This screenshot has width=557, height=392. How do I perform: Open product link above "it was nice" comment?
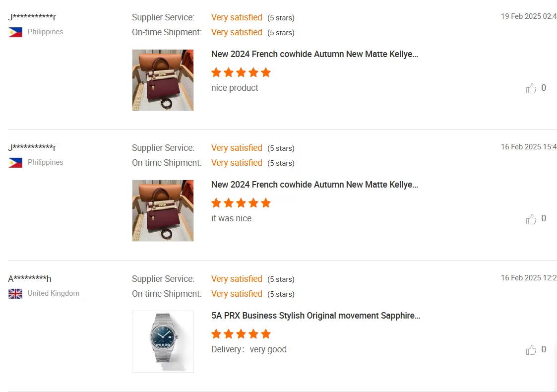coord(314,185)
